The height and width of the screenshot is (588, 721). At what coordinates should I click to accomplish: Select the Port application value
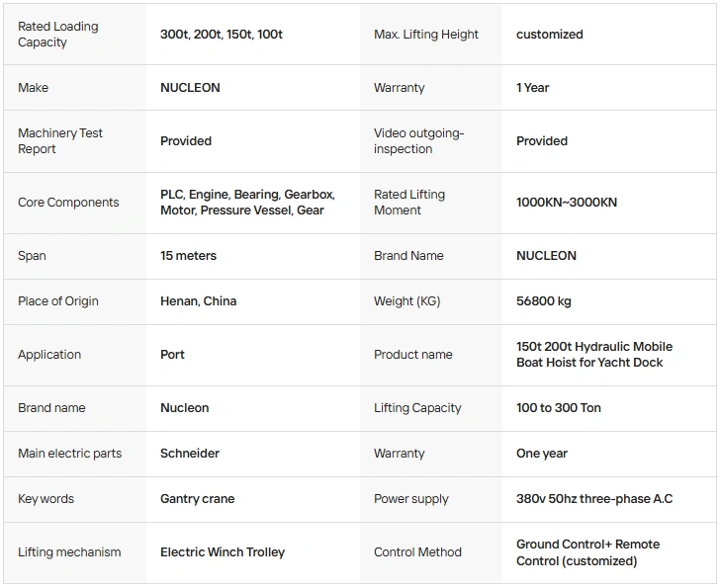172,354
